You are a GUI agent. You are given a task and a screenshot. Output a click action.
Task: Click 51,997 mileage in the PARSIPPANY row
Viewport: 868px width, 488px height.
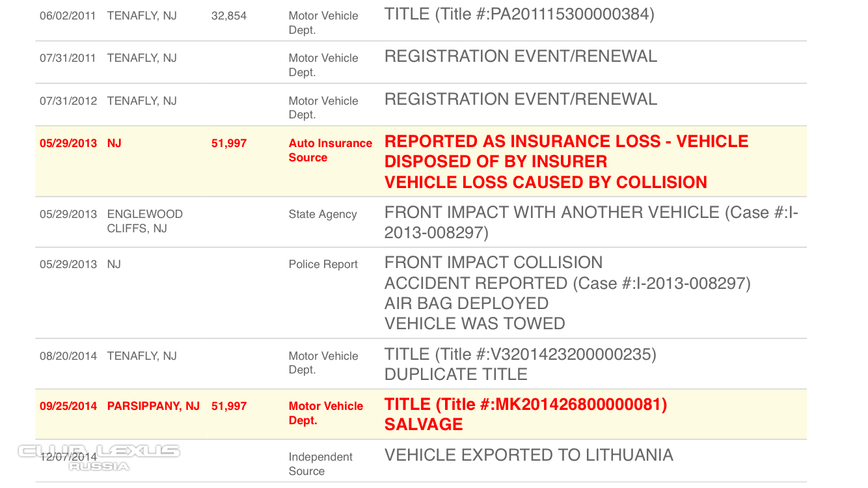point(229,406)
